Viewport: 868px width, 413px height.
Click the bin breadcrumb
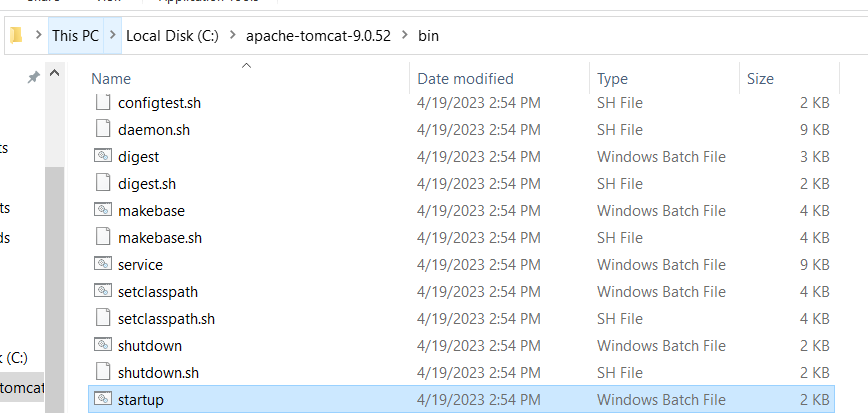coord(428,35)
